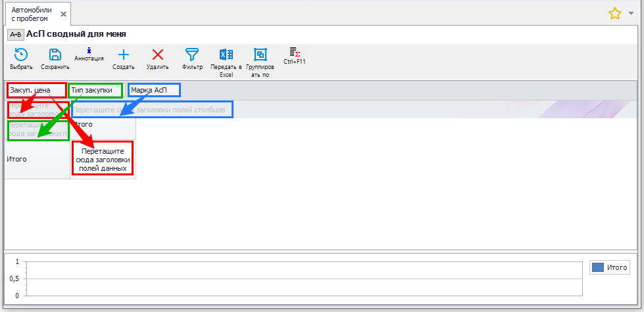Select the Тип закупки field header
The height and width of the screenshot is (312, 644).
[x=96, y=90]
